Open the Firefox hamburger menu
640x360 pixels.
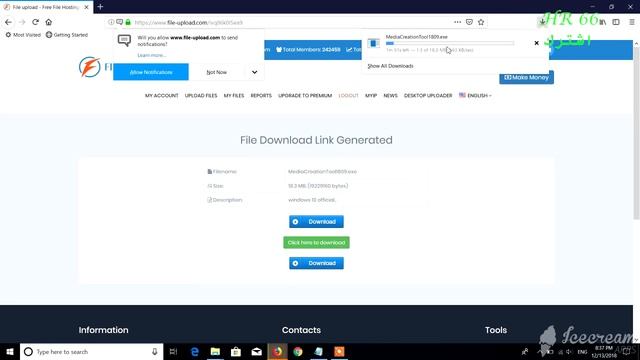click(632, 22)
